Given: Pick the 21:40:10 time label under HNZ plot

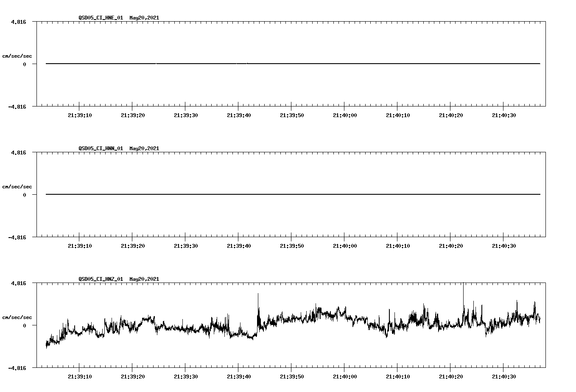Looking at the screenshot, I should point(398,377).
